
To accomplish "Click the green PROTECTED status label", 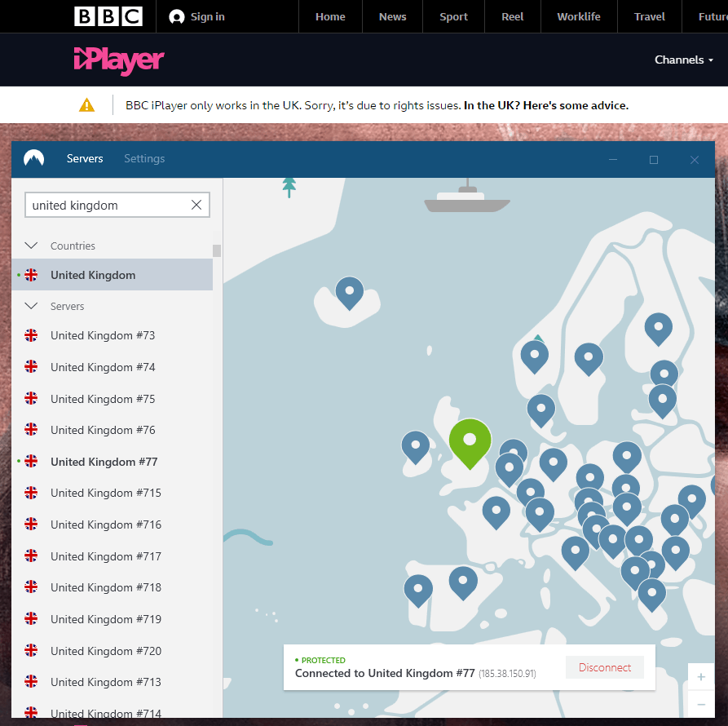I will [320, 660].
